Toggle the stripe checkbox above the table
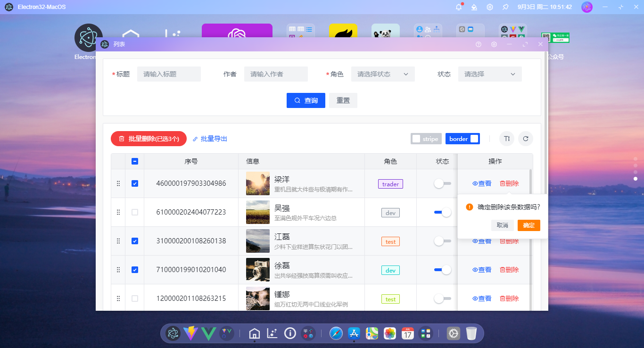The height and width of the screenshot is (348, 644). point(417,138)
